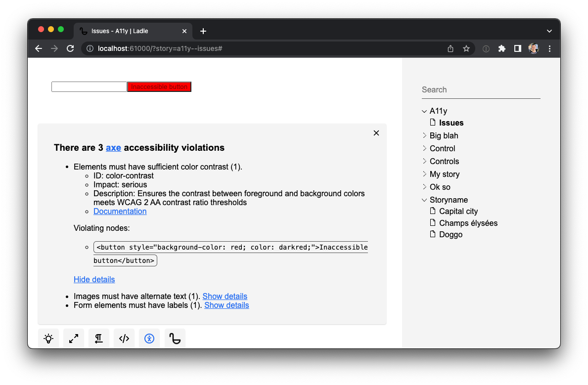588x385 pixels.
Task: Toggle the light/dark theme bulb icon
Action: [x=48, y=339]
